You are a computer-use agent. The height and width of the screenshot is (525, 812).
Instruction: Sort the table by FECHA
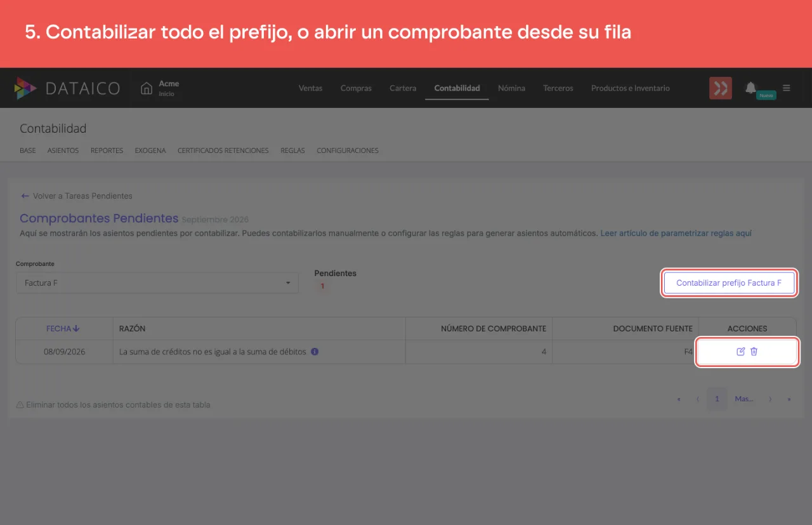(63, 329)
